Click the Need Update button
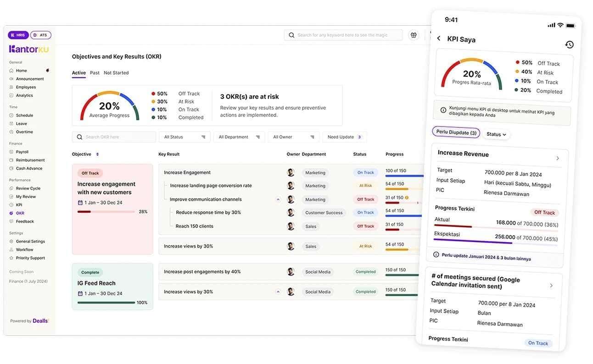593x364 pixels. (x=344, y=137)
